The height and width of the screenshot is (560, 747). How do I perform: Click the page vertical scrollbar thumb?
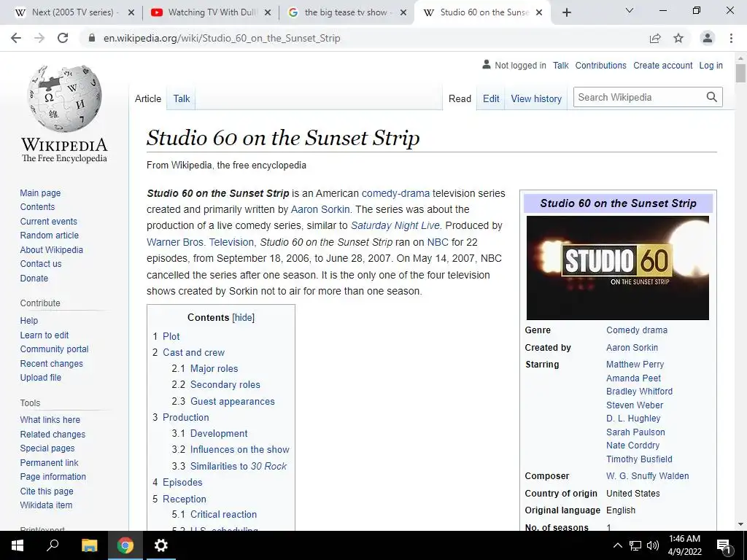point(740,73)
